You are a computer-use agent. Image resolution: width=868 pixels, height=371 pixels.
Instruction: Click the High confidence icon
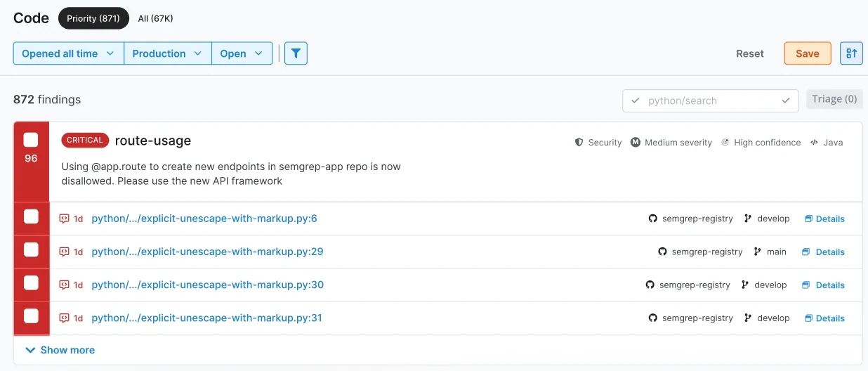tap(725, 142)
